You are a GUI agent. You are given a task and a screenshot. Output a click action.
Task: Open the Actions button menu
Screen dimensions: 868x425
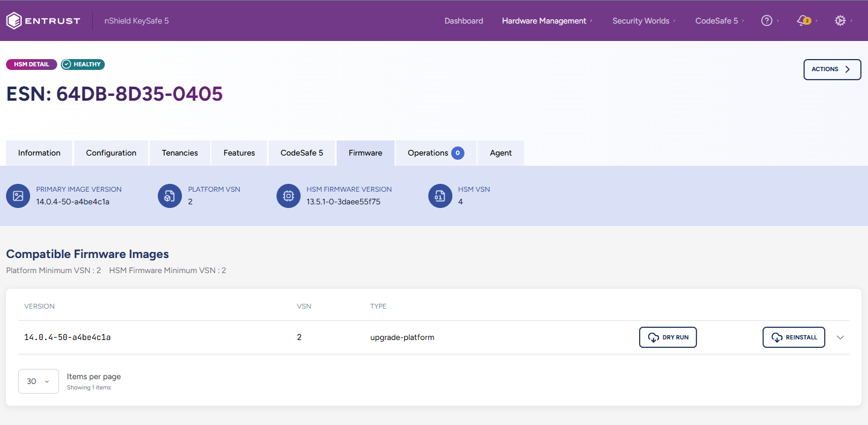click(x=832, y=69)
